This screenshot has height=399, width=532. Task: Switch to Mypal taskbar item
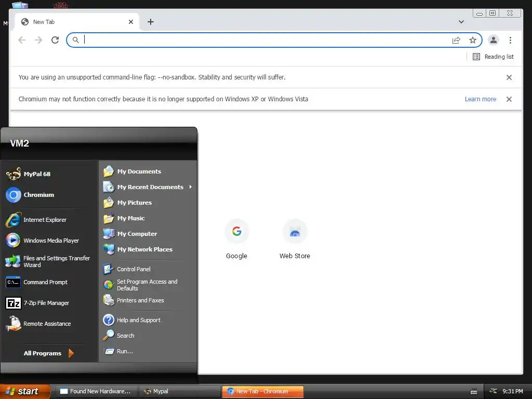click(x=179, y=392)
